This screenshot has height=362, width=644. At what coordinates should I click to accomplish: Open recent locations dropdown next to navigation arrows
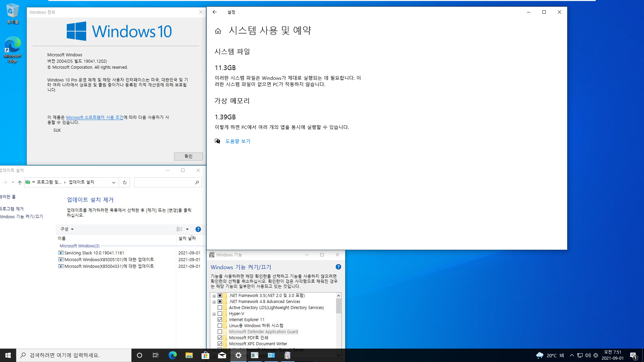[13, 182]
